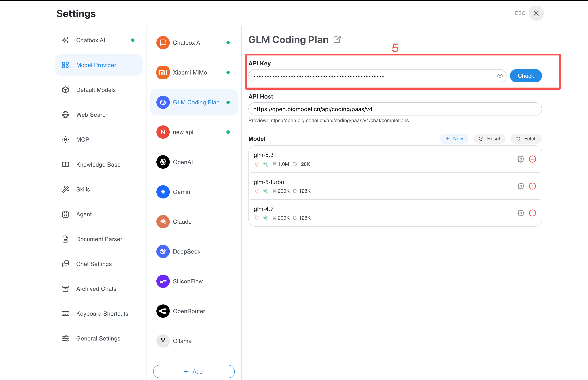Click the GLM Coding Plan provider logo
This screenshot has height=380, width=588.
(x=163, y=102)
